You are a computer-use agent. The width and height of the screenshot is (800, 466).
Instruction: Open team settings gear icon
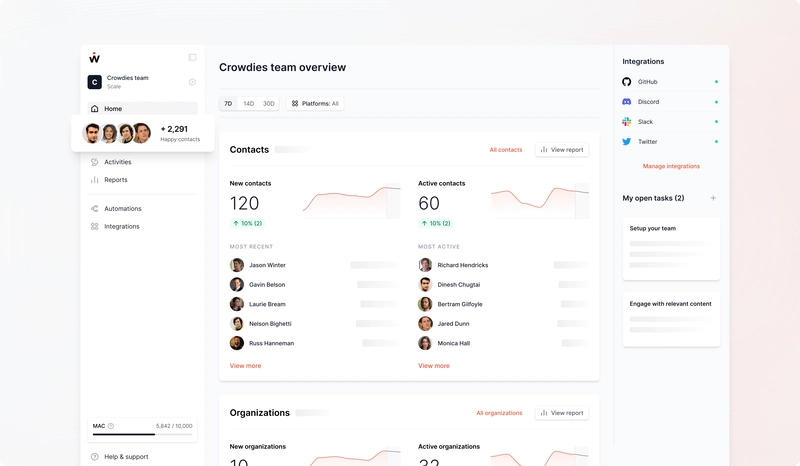pyautogui.click(x=192, y=82)
